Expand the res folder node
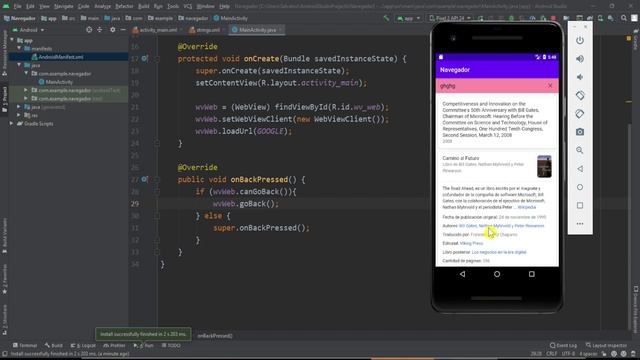Viewport: 640px width, 360px height. pyautogui.click(x=19, y=115)
